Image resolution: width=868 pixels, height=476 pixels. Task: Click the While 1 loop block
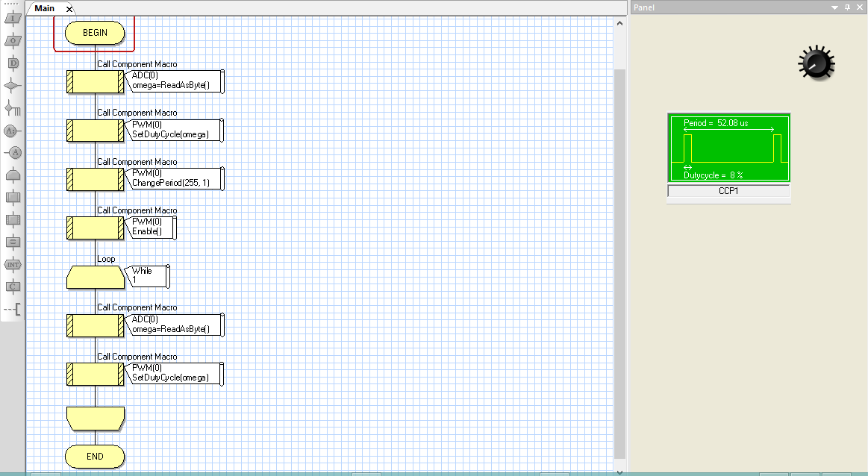(96, 277)
